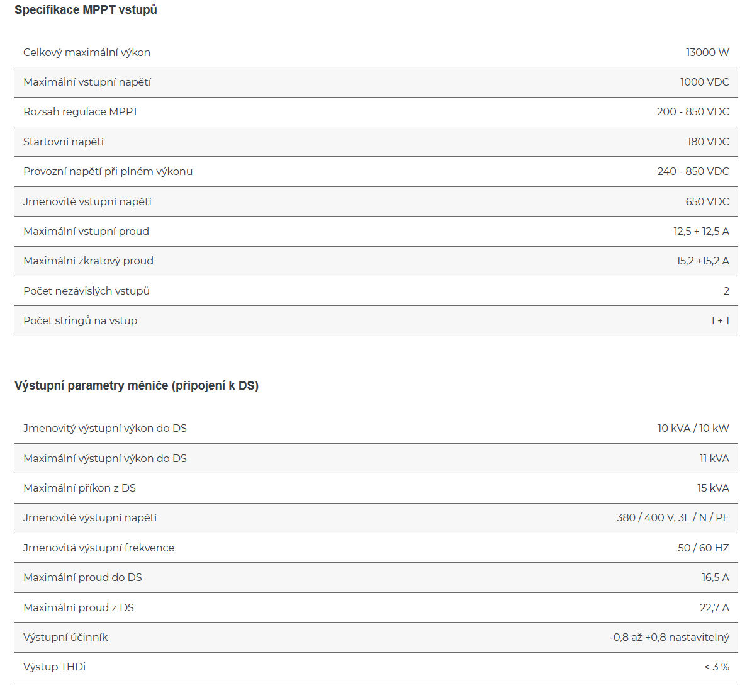Click the "Maximální proud z DS" label
Viewport: 752px width, 700px height.
pyautogui.click(x=79, y=607)
